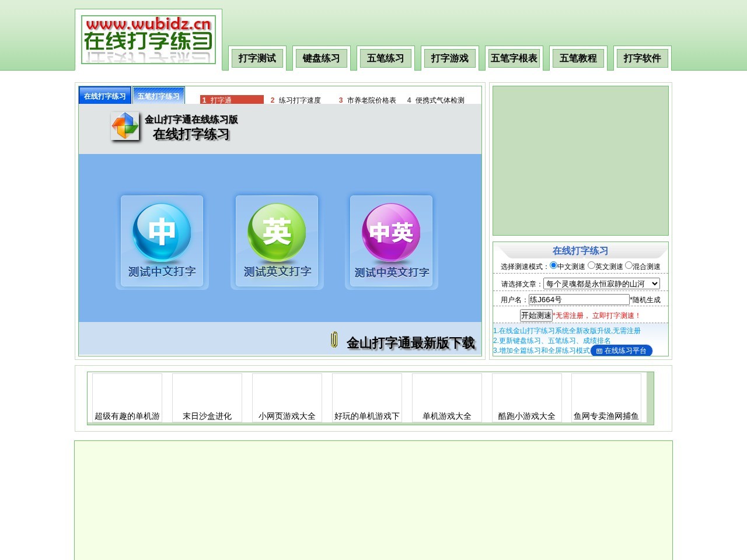Click the www.wubidz.cn site logo
This screenshot has height=560, width=747.
pyautogui.click(x=148, y=40)
